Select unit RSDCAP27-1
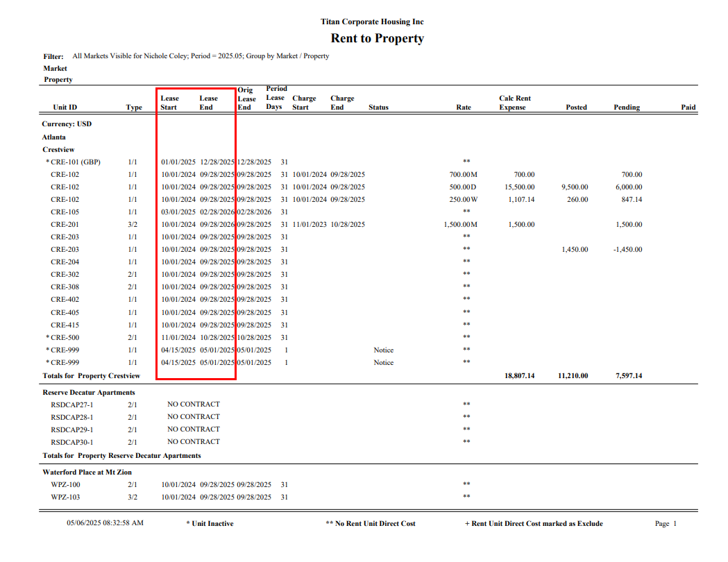The width and height of the screenshot is (728, 562). click(x=71, y=405)
